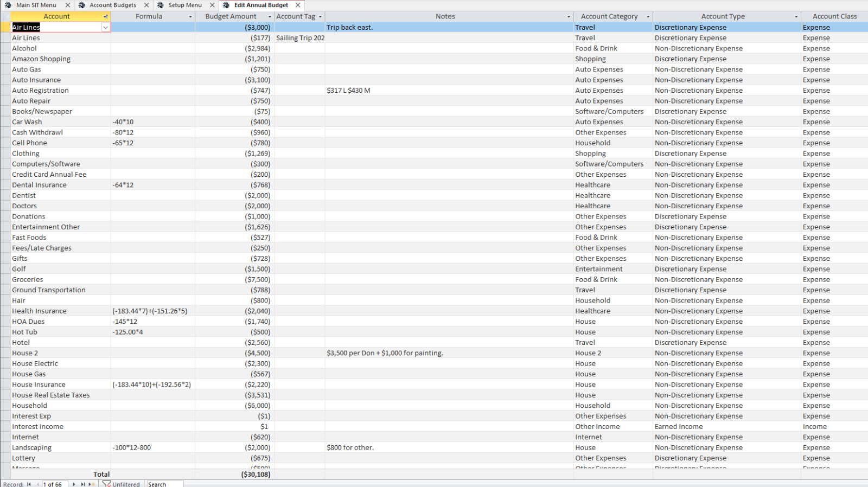Open the Account Type column filter dropdown

[x=796, y=17]
